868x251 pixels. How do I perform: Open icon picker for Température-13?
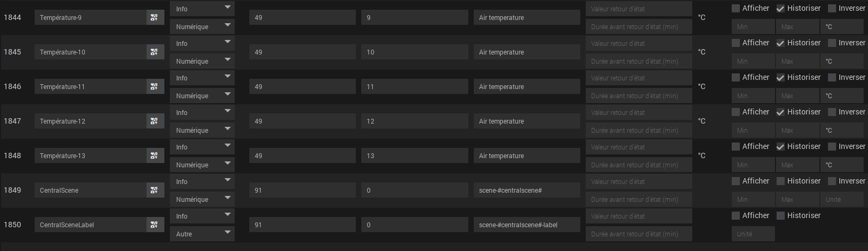(155, 155)
